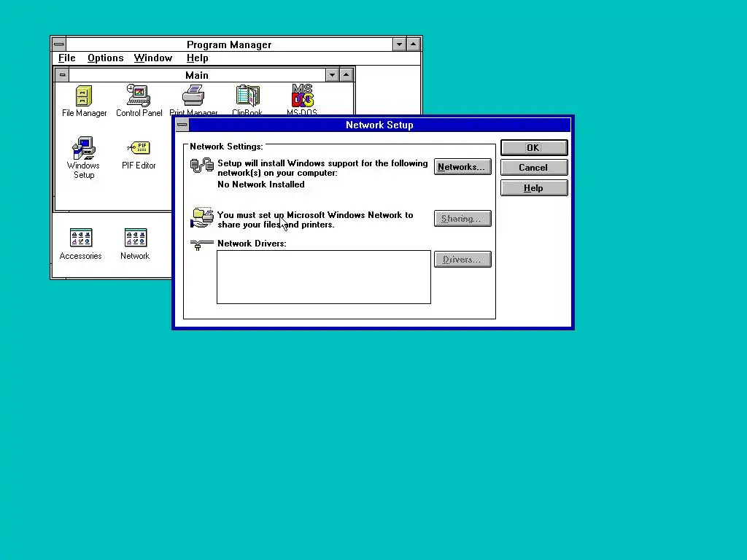Open the Program Manager control-menu box
747x560 pixels.
[x=59, y=44]
